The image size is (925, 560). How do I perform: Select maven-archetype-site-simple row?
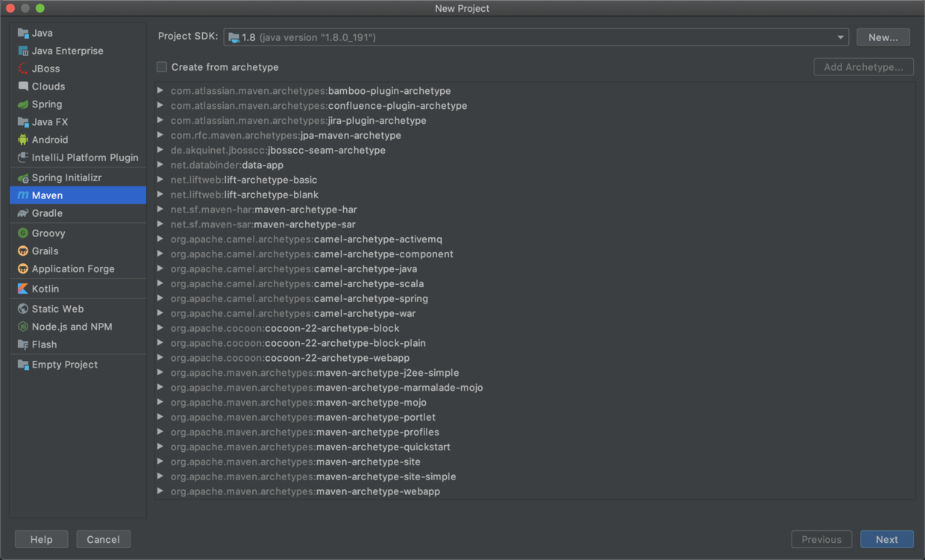(535, 476)
